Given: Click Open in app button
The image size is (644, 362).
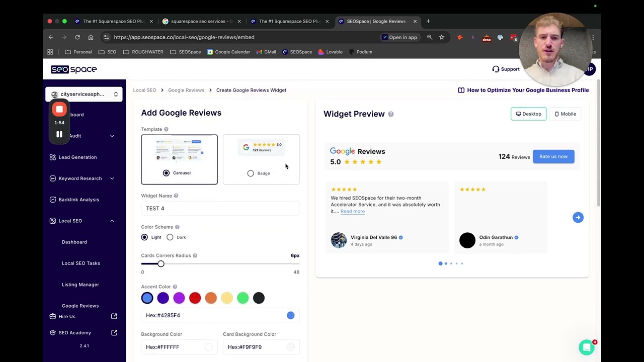Looking at the screenshot, I should tap(399, 37).
